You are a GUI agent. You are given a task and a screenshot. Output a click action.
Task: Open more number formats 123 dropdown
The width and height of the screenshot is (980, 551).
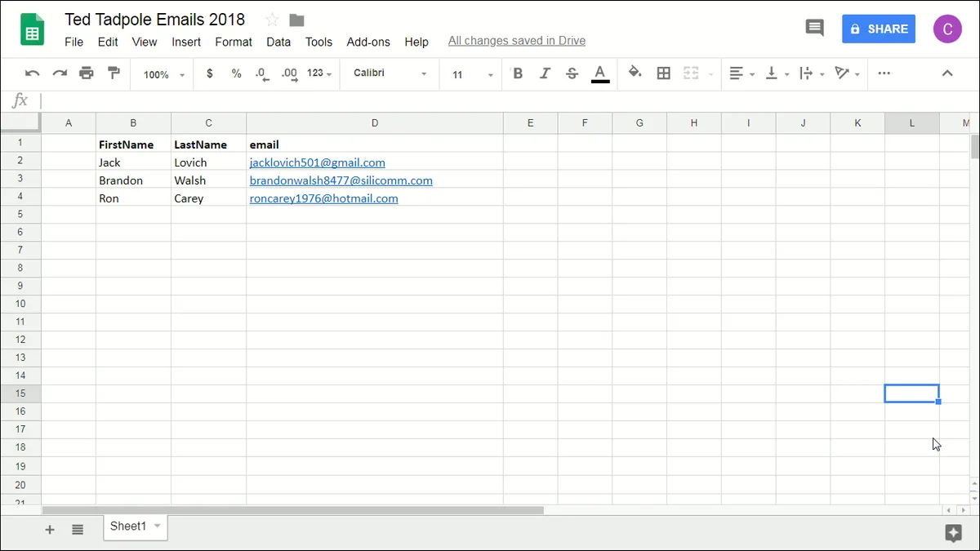click(x=319, y=73)
